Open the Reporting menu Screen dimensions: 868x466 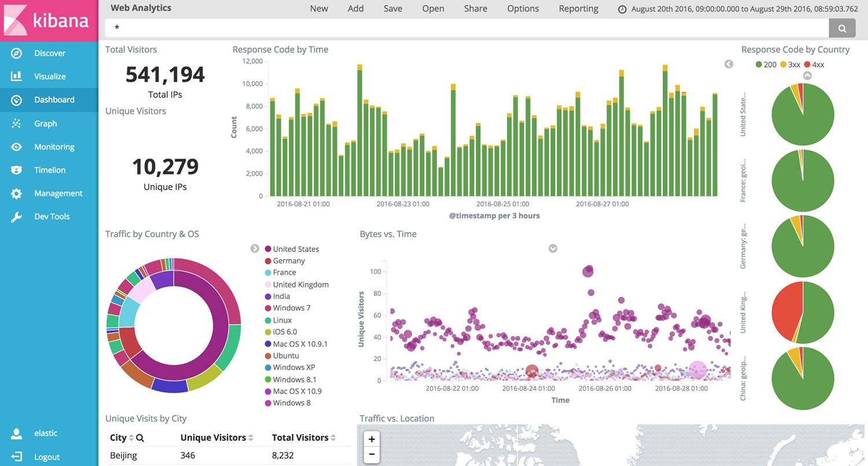(578, 8)
